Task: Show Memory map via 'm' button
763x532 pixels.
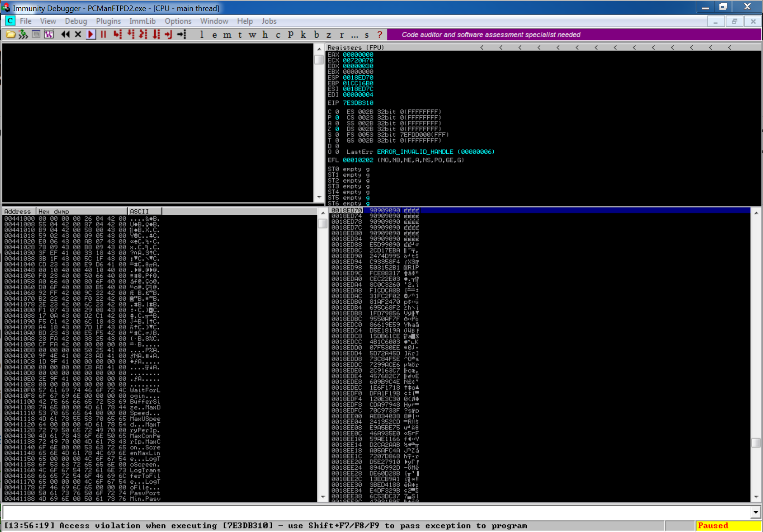Action: pos(227,35)
